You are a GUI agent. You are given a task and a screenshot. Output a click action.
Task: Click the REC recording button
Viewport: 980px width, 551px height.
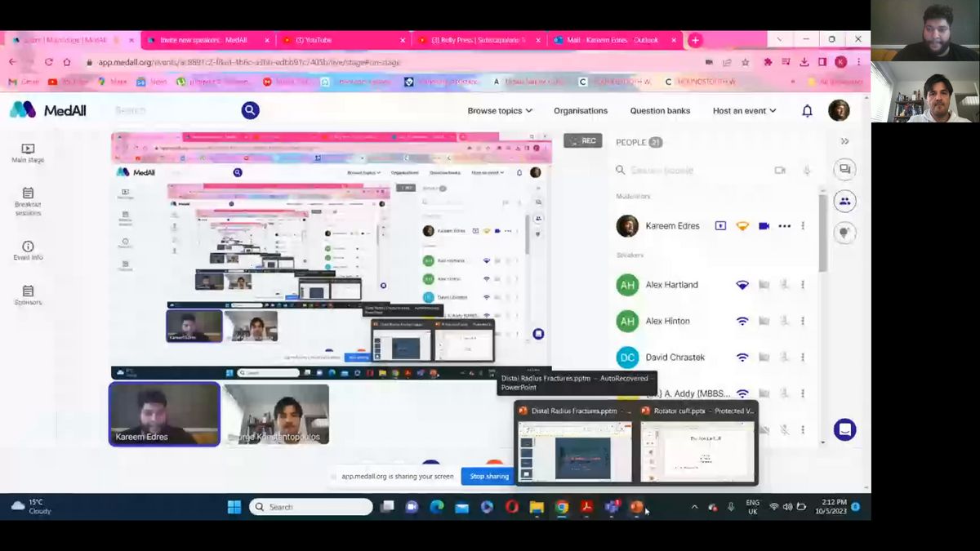582,141
